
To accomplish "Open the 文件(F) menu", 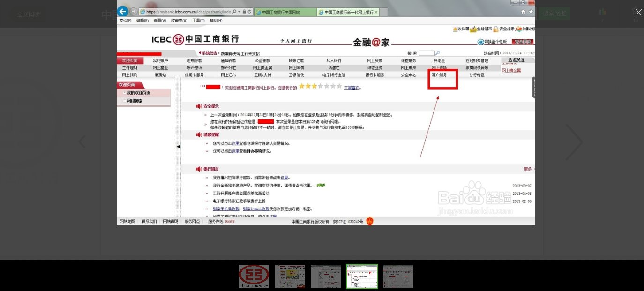I will (126, 21).
